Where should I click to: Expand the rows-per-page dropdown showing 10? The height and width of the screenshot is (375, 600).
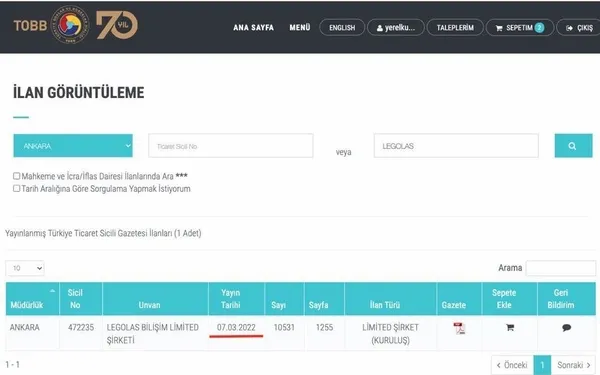point(25,268)
